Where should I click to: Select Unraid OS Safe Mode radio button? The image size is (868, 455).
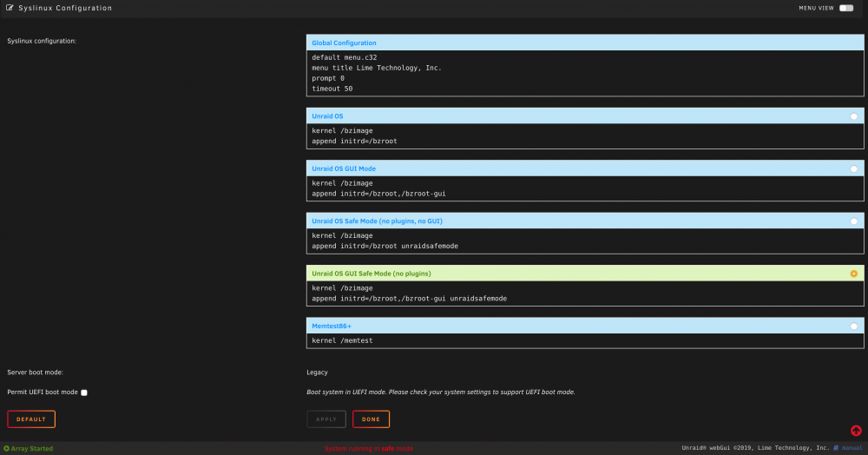tap(853, 221)
